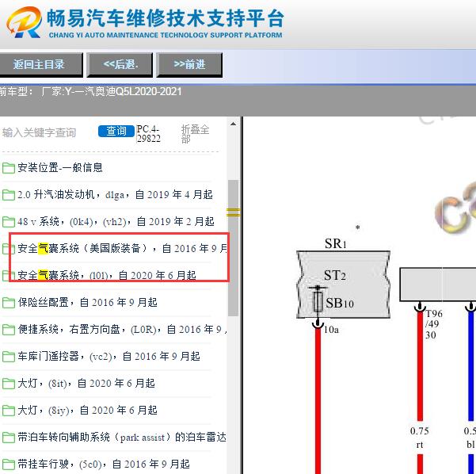Select 便捷系统, 右置方向盘, (L0R) entry
This screenshot has height=474, width=476.
(x=122, y=330)
